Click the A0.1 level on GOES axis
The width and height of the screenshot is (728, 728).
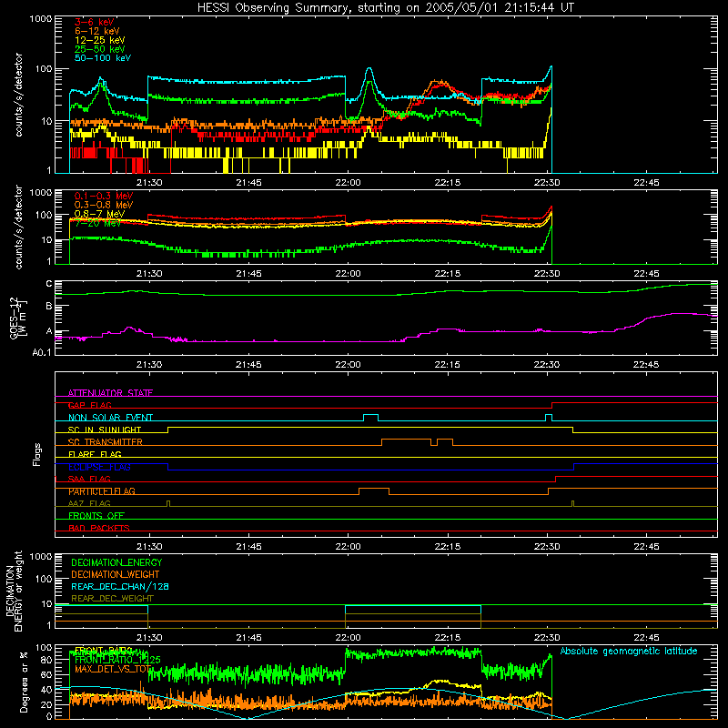42,352
